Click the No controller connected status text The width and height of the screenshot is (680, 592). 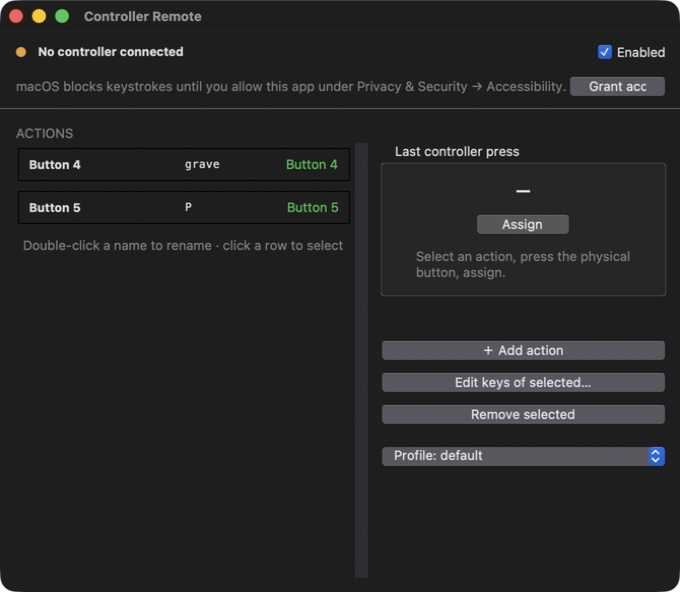point(111,52)
